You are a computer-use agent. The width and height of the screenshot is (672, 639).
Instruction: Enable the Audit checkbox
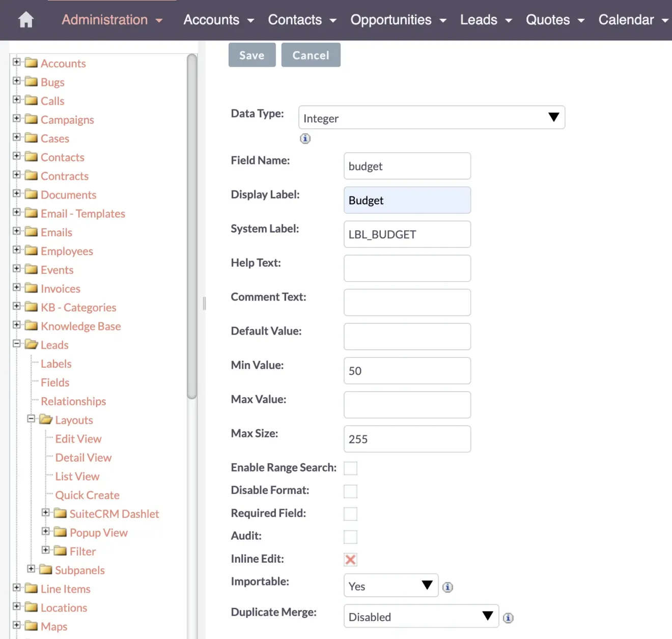click(350, 537)
